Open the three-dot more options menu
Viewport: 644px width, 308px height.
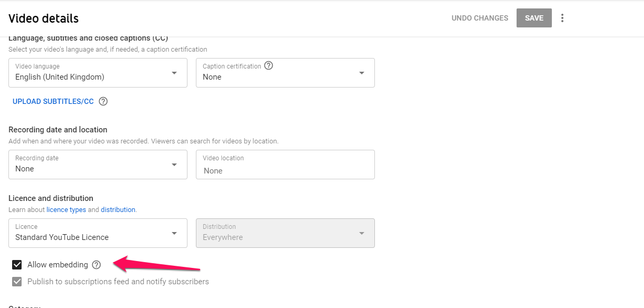[x=562, y=18]
